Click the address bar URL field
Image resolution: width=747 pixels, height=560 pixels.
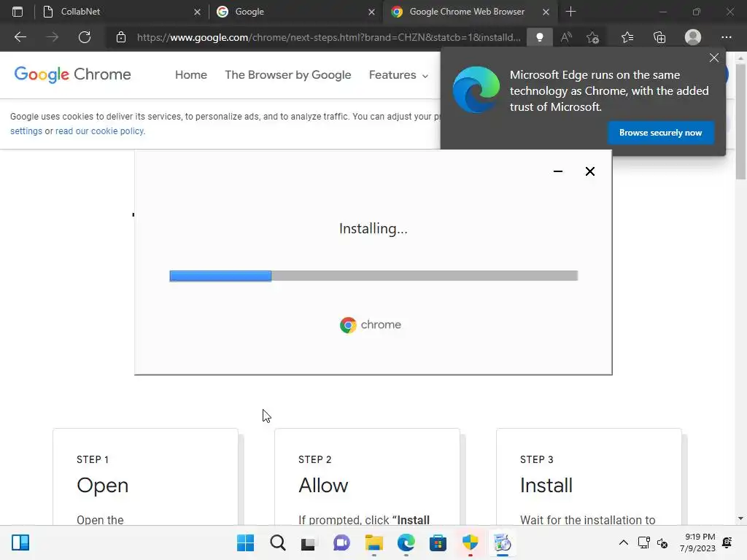[x=329, y=37]
